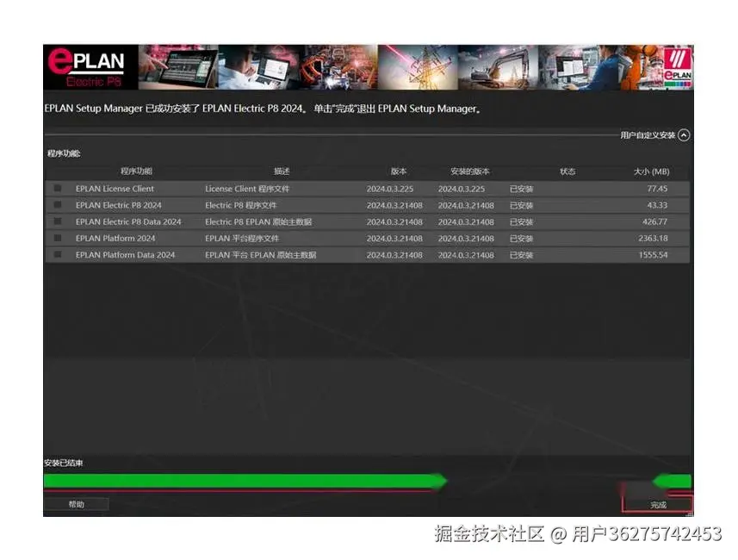Toggle the EPLAN Electric P8 2024 checkbox
The width and height of the screenshot is (738, 560).
click(58, 205)
